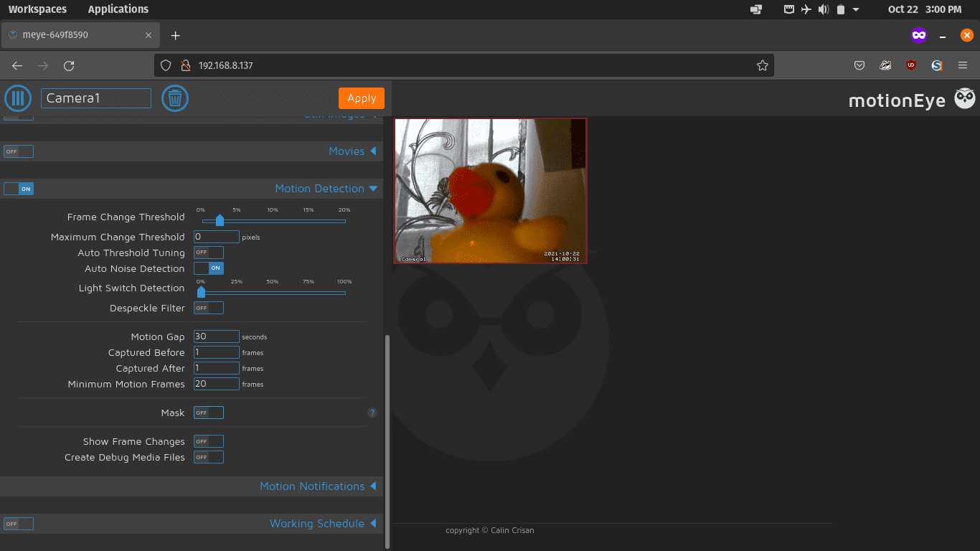Click the orange Apply button

[x=362, y=98]
